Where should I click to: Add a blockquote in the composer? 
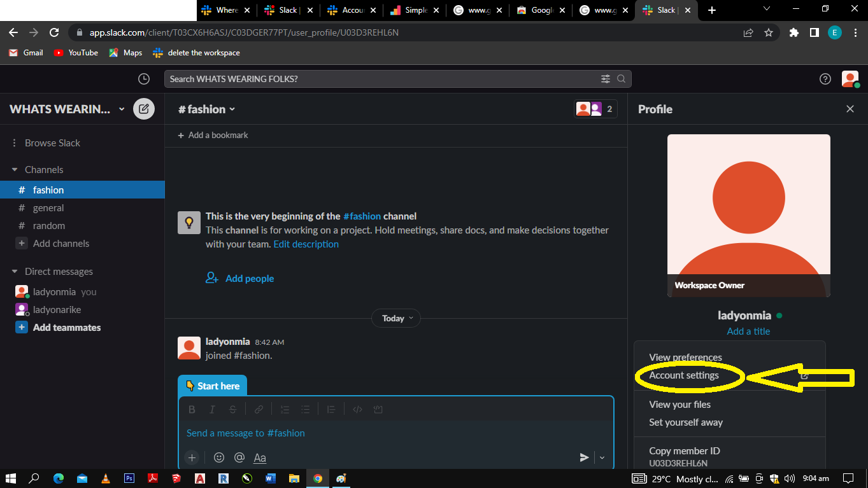(x=331, y=410)
